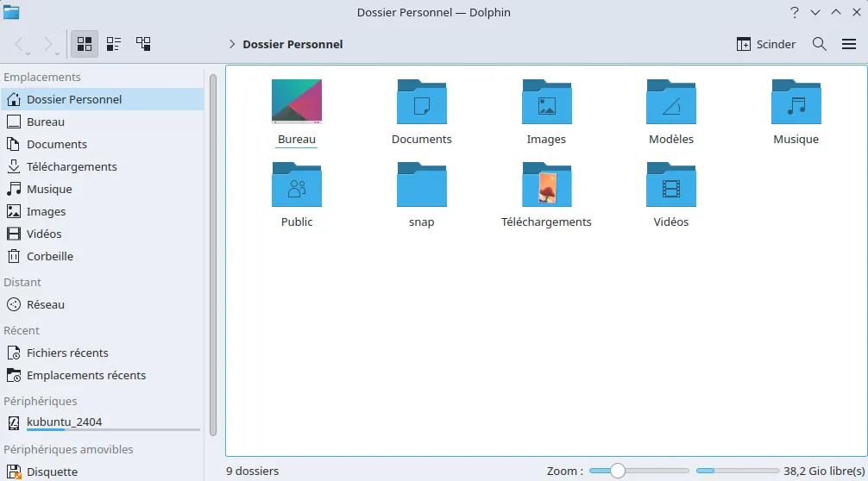Select Téléchargements in Emplacements panel
The image size is (868, 481).
pyautogui.click(x=72, y=166)
